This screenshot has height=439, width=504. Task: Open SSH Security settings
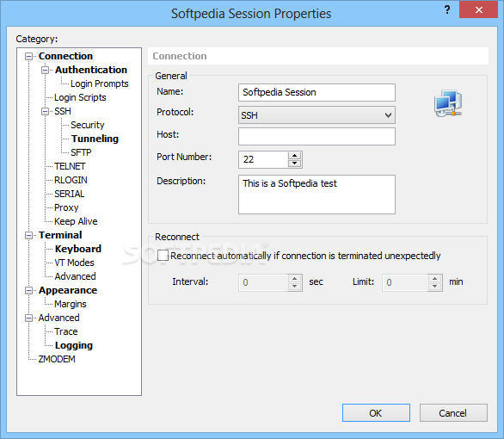coord(88,125)
